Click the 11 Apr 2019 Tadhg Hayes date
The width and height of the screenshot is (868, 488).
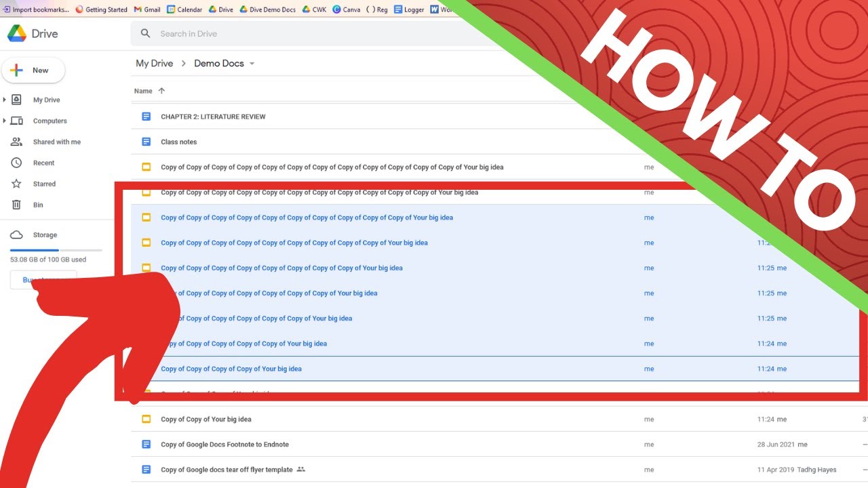797,469
